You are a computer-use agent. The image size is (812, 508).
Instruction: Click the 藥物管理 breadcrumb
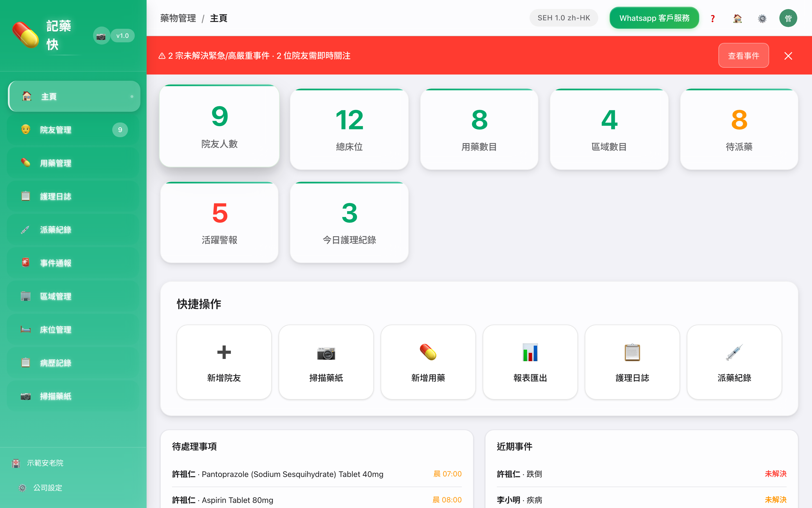point(178,18)
